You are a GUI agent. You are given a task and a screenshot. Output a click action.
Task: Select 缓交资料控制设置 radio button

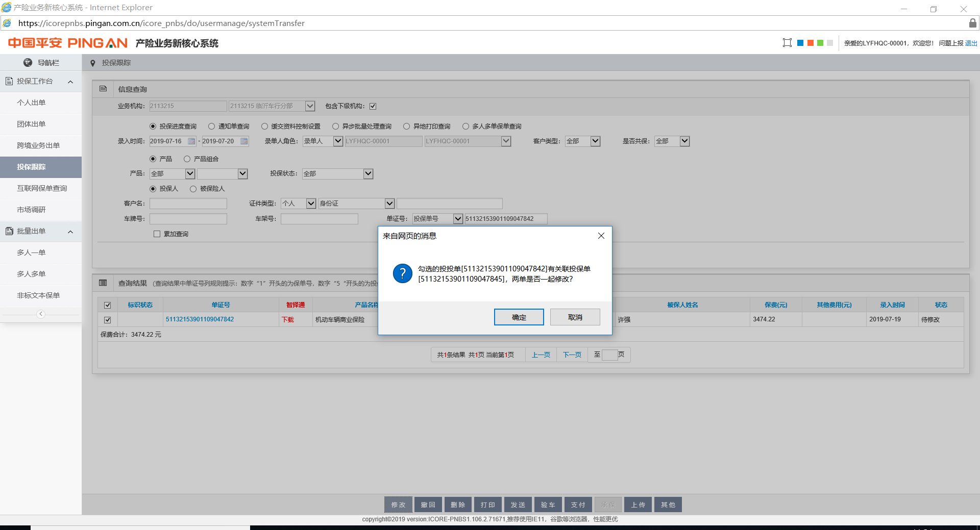pyautogui.click(x=264, y=127)
